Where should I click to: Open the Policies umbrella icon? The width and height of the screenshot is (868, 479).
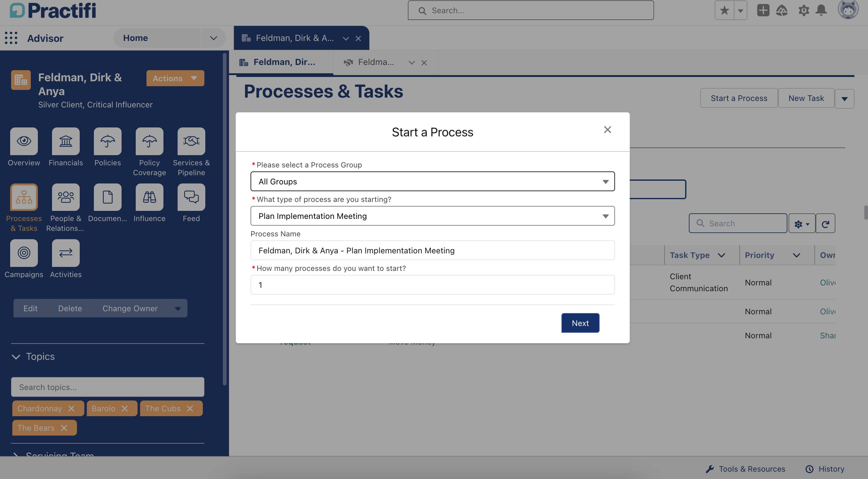(x=107, y=141)
